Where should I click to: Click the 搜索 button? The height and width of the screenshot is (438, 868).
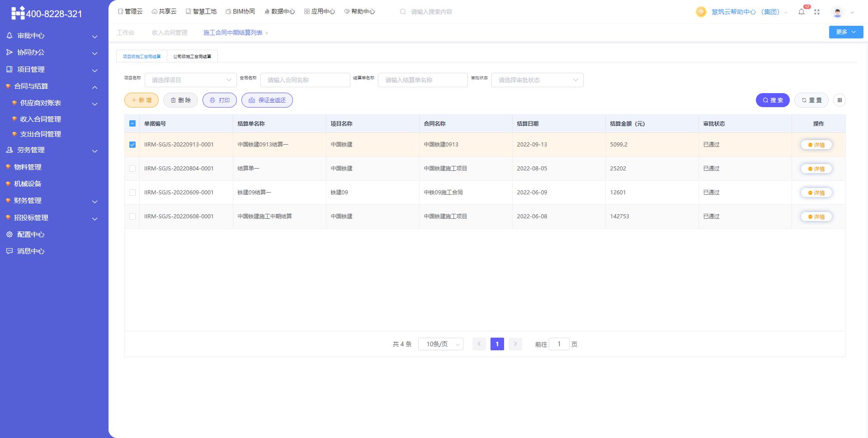tap(773, 100)
